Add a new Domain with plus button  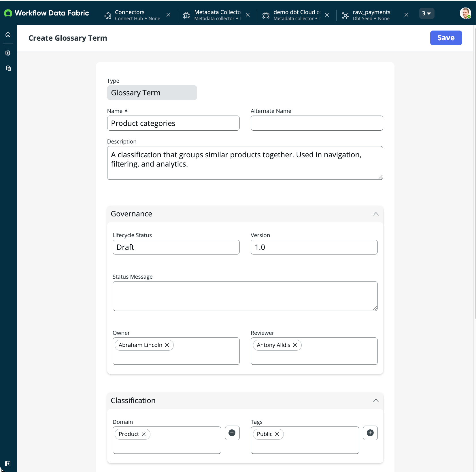tap(232, 433)
